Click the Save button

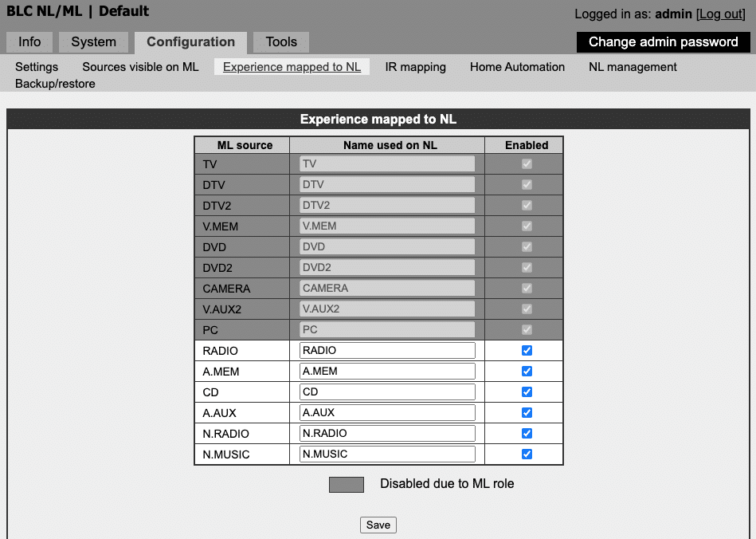point(378,525)
